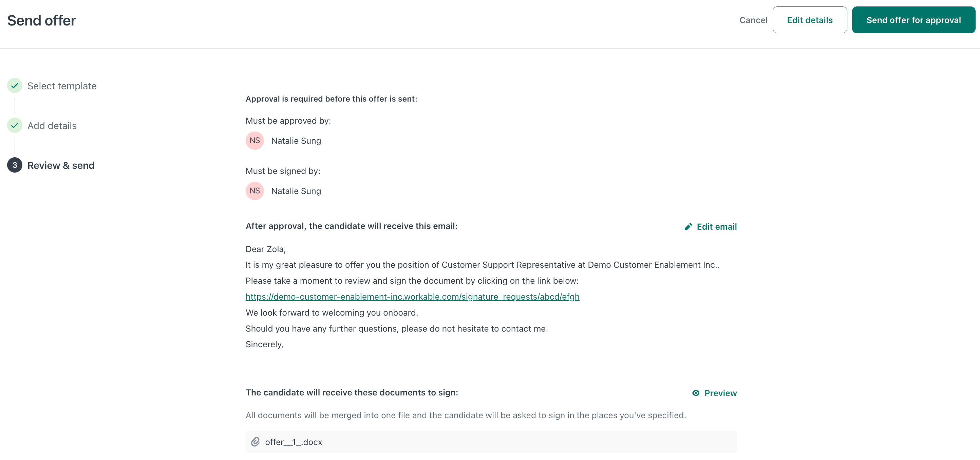Click the step 3 number badge
This screenshot has width=980, height=460.
[15, 165]
